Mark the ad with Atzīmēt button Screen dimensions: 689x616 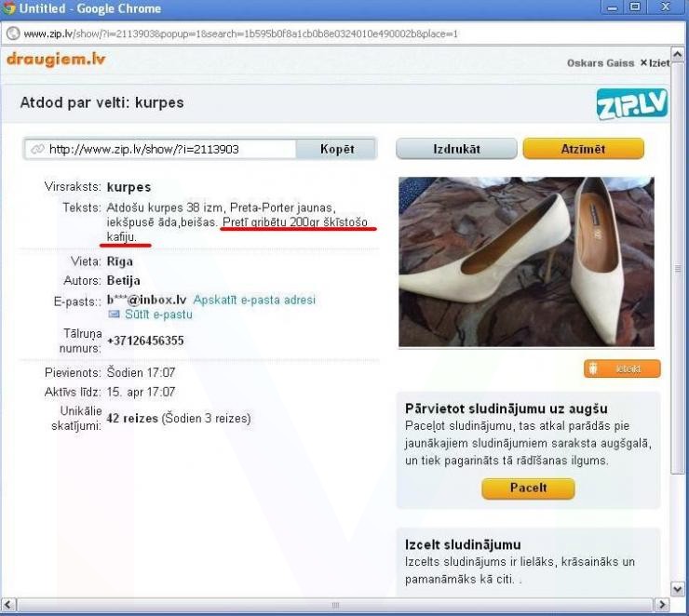click(x=583, y=149)
